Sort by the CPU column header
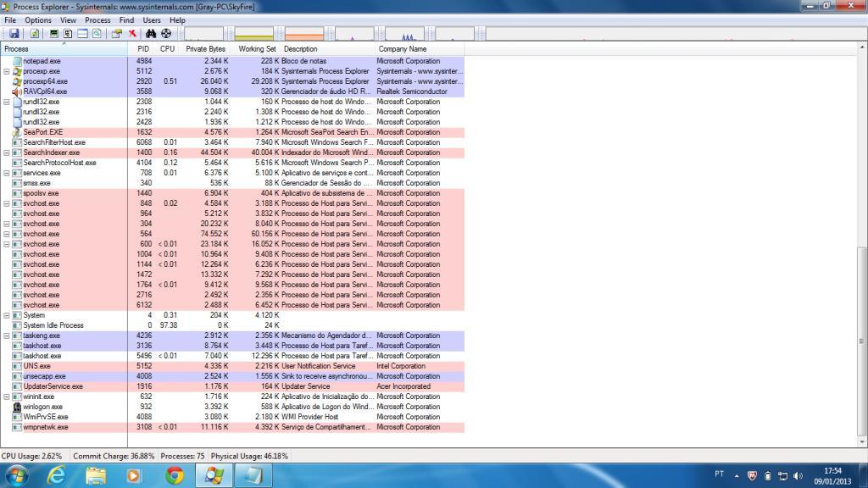The height and width of the screenshot is (488, 868). (x=167, y=48)
